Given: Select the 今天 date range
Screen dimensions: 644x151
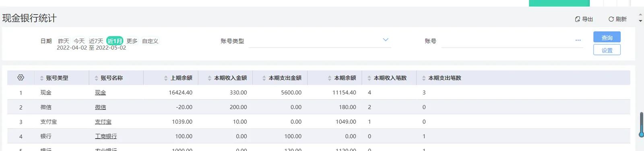Looking at the screenshot, I should click(x=79, y=41).
